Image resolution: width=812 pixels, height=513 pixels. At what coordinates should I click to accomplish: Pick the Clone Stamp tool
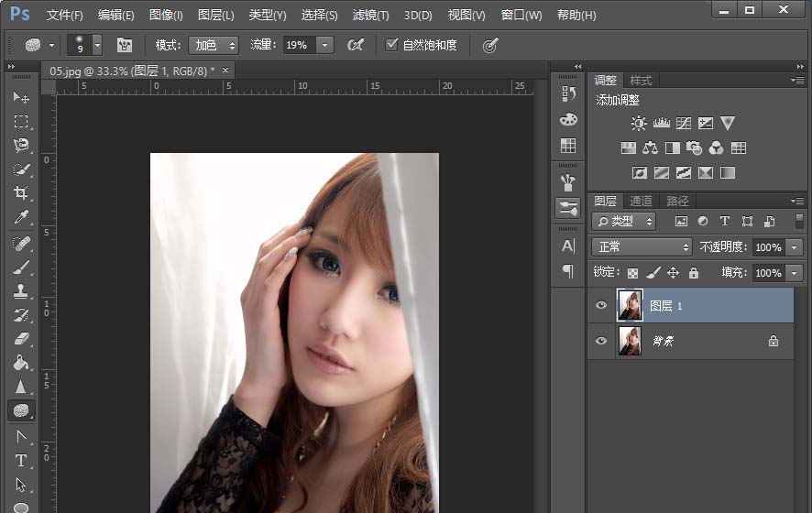20,290
